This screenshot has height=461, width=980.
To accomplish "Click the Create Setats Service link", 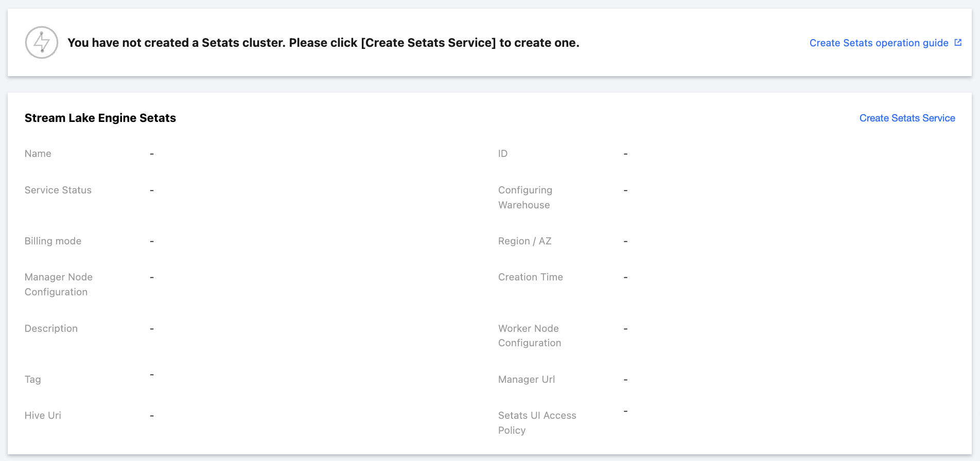I will click(907, 118).
